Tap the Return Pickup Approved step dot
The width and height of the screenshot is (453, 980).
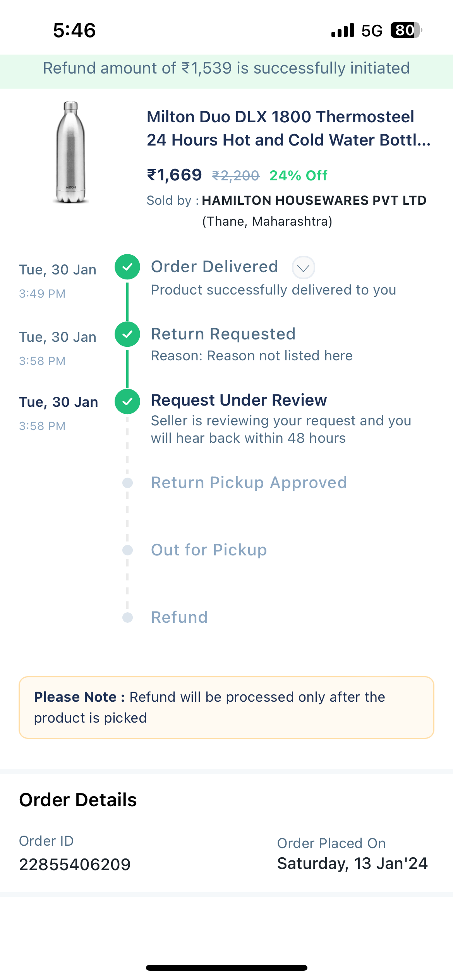pyautogui.click(x=127, y=483)
